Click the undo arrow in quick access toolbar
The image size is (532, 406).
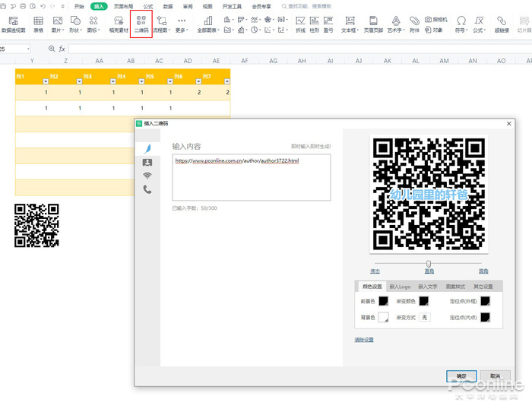[x=43, y=6]
